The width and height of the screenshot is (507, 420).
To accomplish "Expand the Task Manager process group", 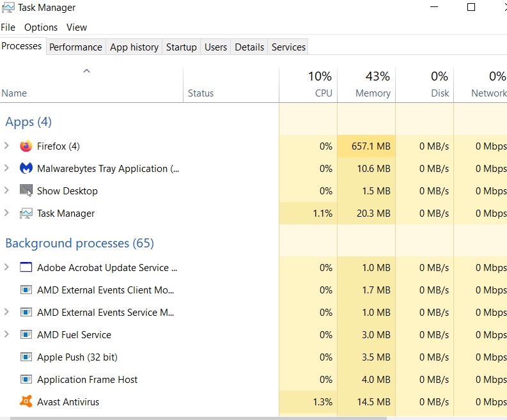I will 6,213.
